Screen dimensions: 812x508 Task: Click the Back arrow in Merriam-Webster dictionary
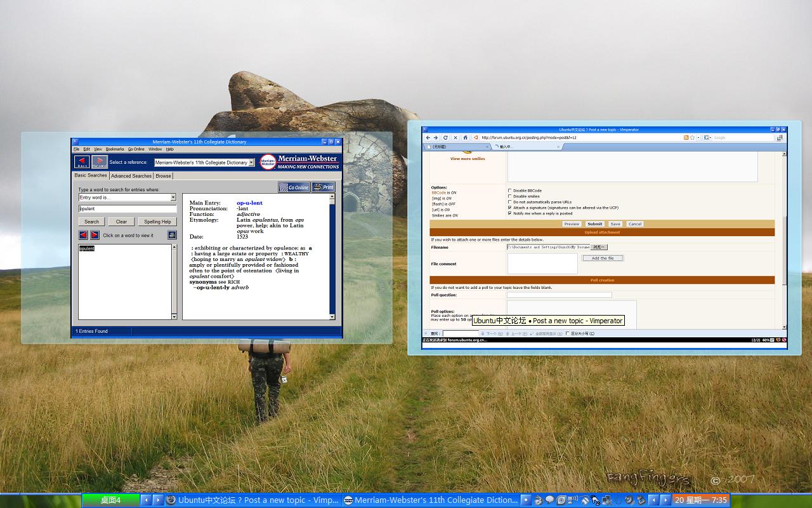point(82,162)
